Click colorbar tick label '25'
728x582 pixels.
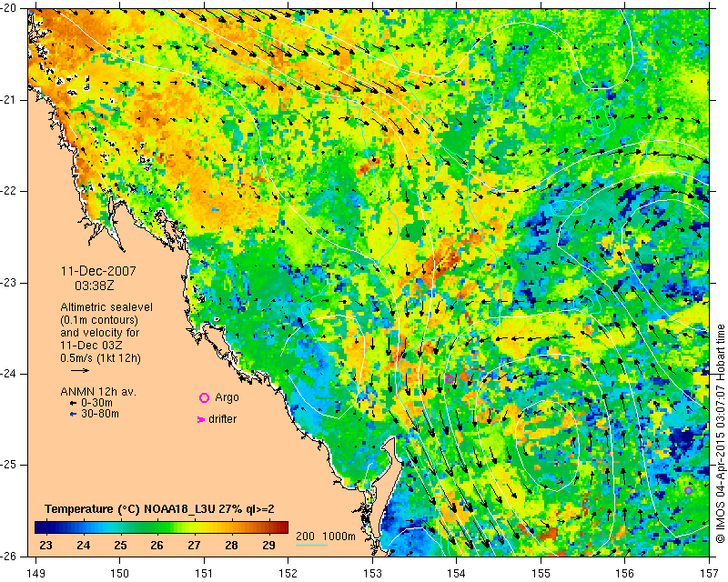[x=120, y=546]
